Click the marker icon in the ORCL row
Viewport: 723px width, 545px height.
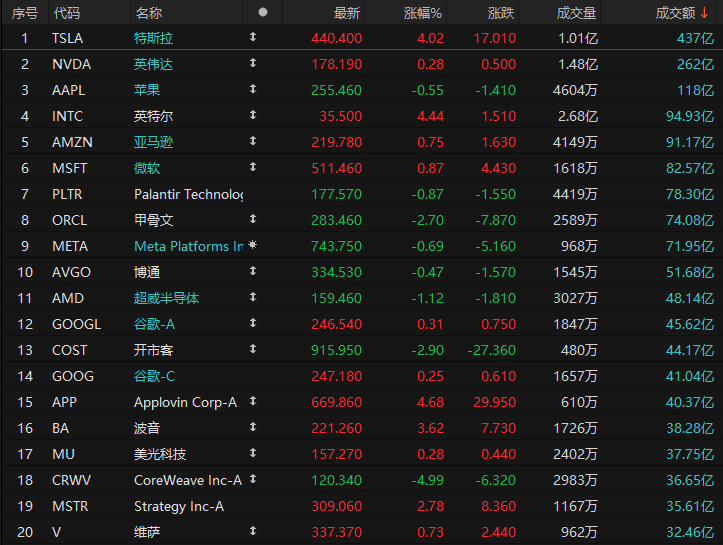(x=253, y=219)
